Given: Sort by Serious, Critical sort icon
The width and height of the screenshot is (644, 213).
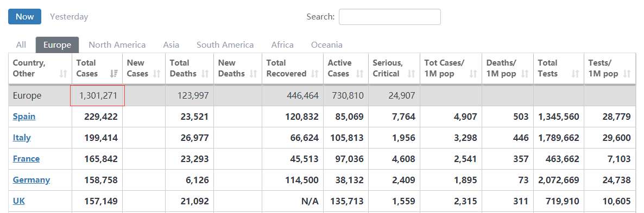Looking at the screenshot, I should (x=411, y=74).
